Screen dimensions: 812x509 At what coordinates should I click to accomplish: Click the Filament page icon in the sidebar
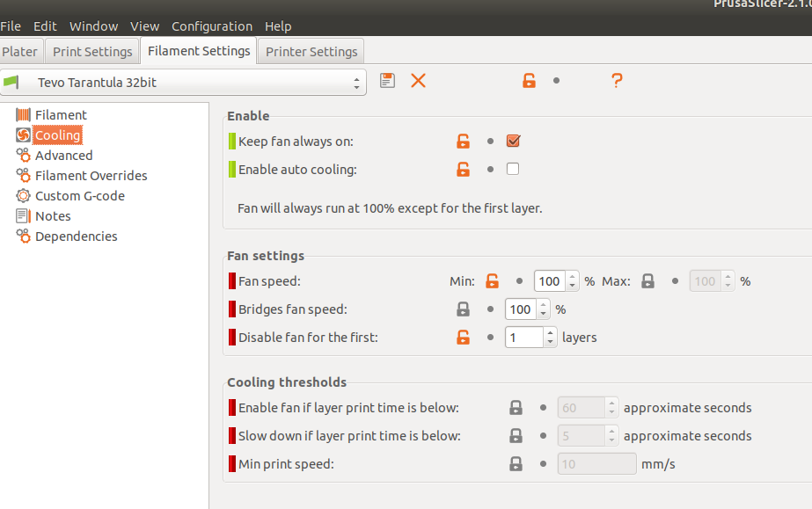[x=23, y=115]
